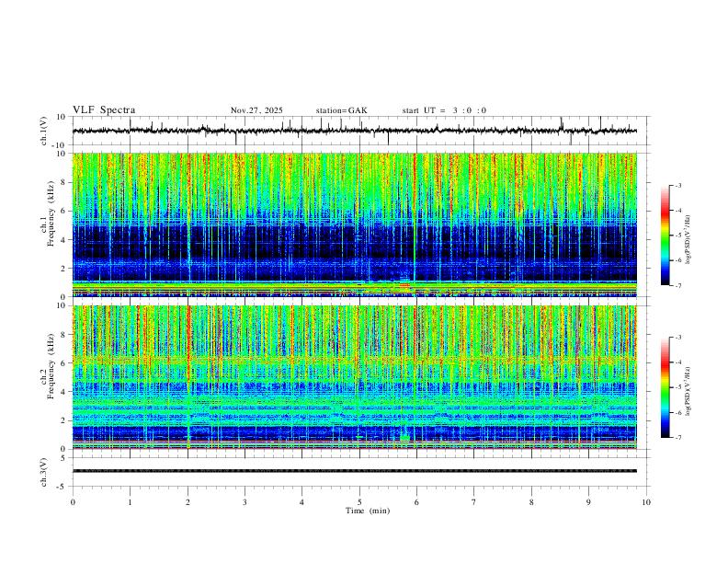Click the 'VLF Spectra' title text
Viewport: 728px width, 563px height.
tap(104, 110)
